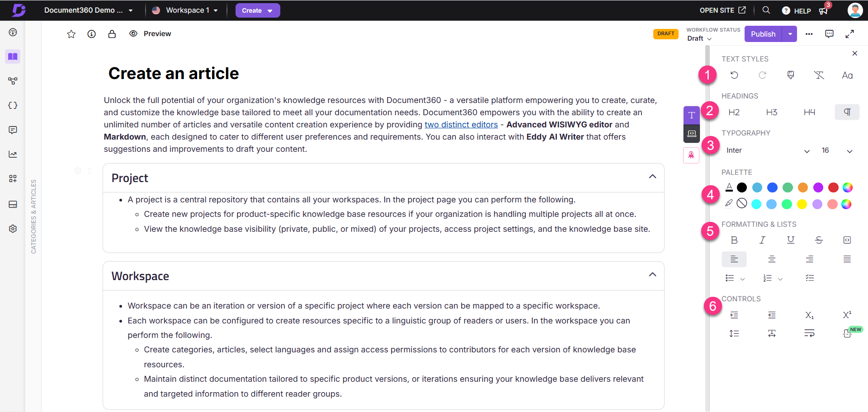Collapse the Workspace section
This screenshot has height=412, width=868.
point(652,275)
